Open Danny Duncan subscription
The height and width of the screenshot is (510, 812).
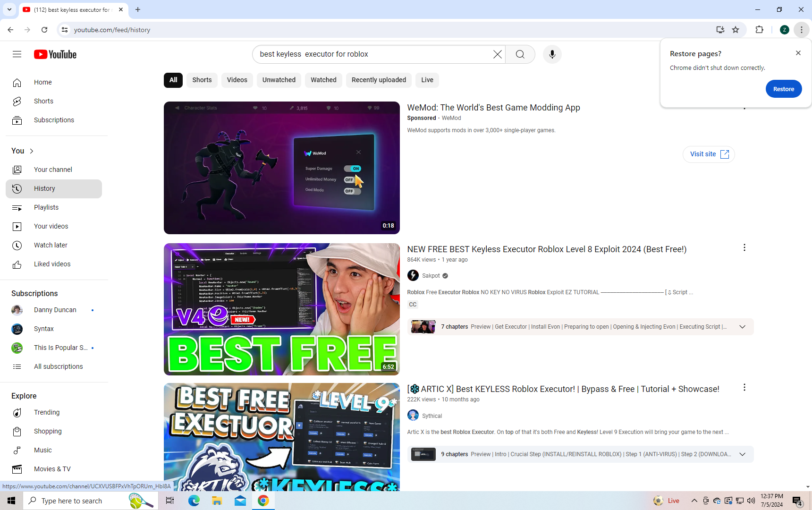tap(54, 310)
